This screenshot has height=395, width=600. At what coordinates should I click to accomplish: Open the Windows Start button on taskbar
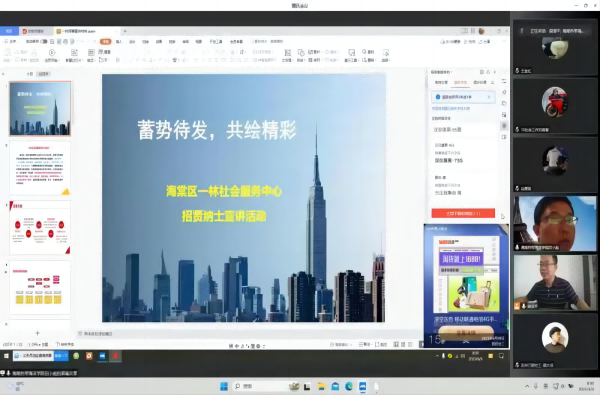224,386
